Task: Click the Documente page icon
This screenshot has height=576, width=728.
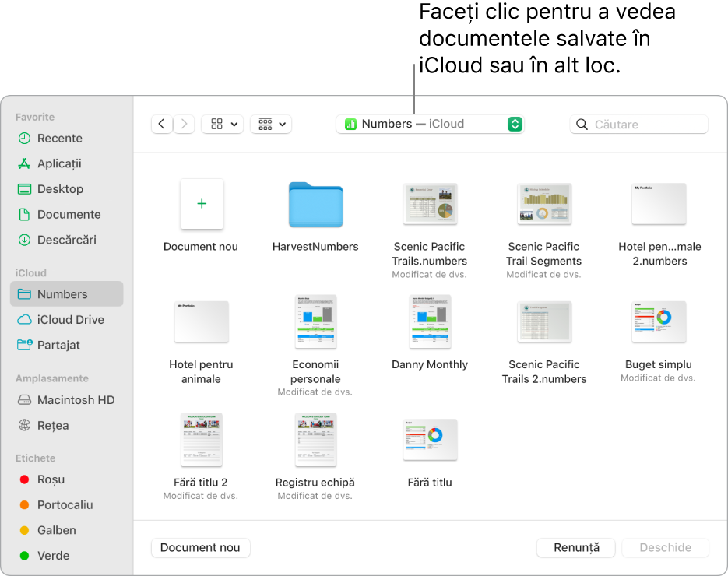Action: [24, 214]
